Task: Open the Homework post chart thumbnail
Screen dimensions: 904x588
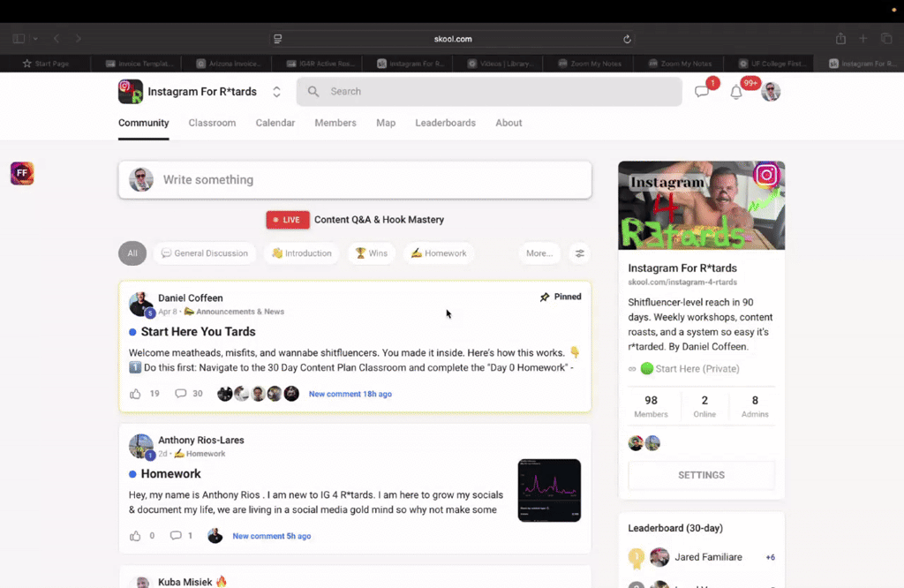Action: 549,490
